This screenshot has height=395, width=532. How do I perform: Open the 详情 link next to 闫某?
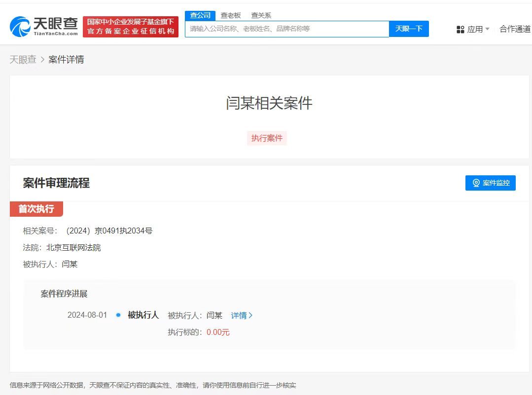tap(239, 315)
